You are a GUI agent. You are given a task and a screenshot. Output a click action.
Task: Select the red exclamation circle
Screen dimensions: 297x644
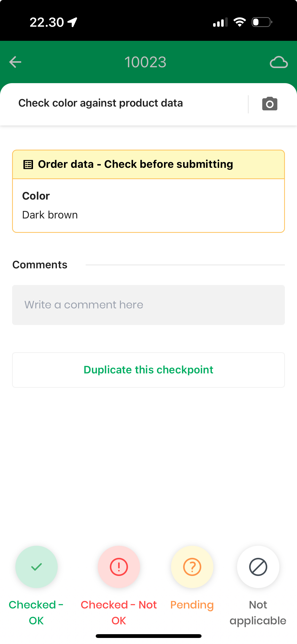tap(119, 567)
